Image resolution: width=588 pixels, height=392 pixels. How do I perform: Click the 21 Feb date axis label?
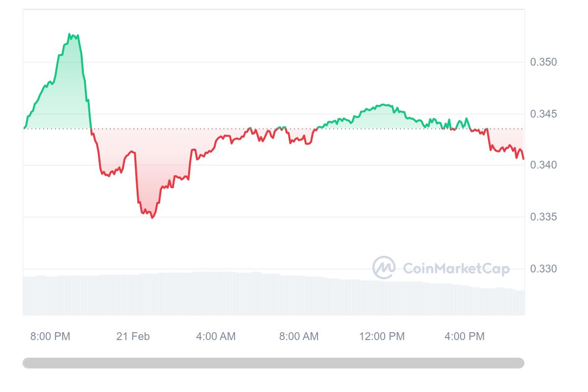click(x=133, y=337)
